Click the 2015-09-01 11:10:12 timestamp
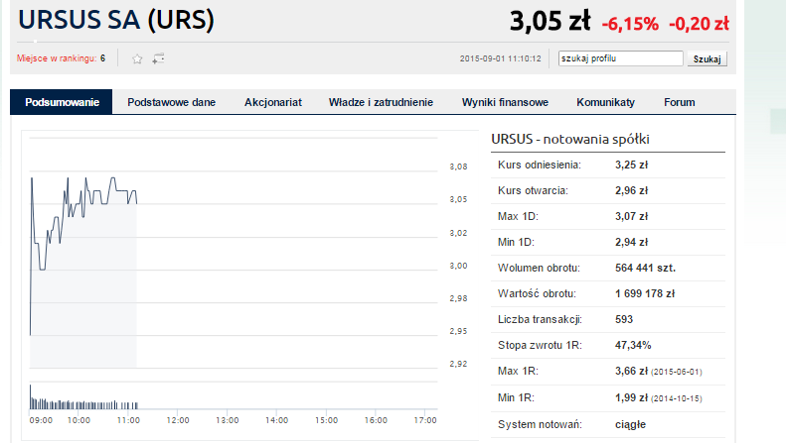The height and width of the screenshot is (443, 786). 500,59
